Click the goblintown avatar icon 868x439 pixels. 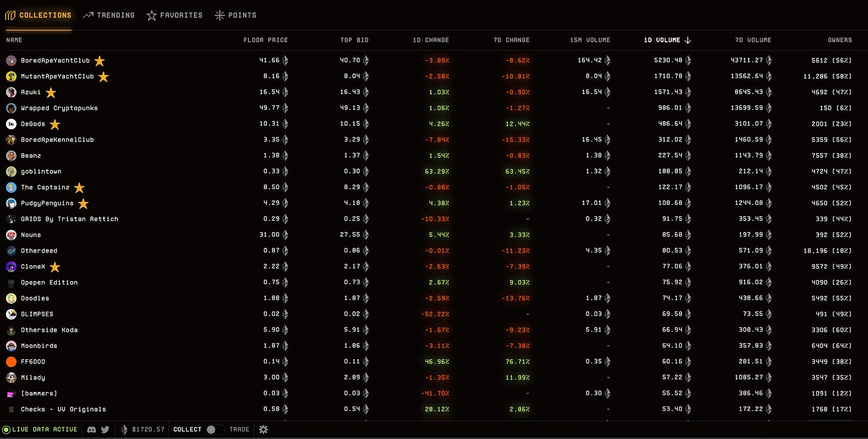point(11,172)
